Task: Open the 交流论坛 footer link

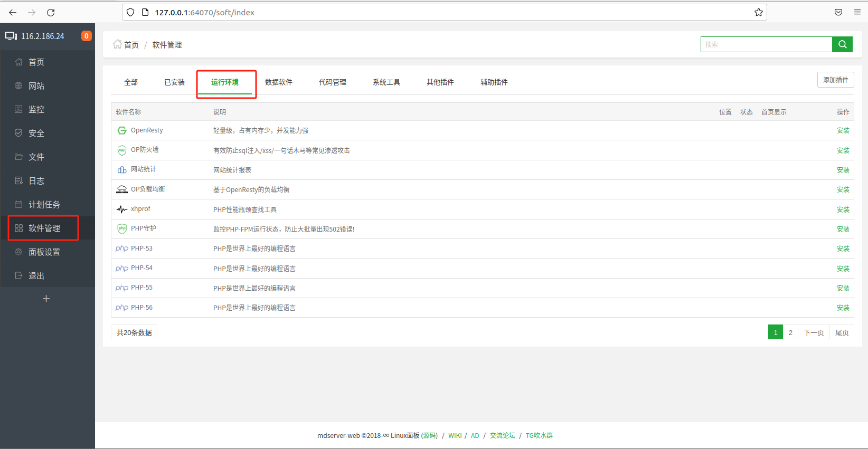Action: point(502,435)
